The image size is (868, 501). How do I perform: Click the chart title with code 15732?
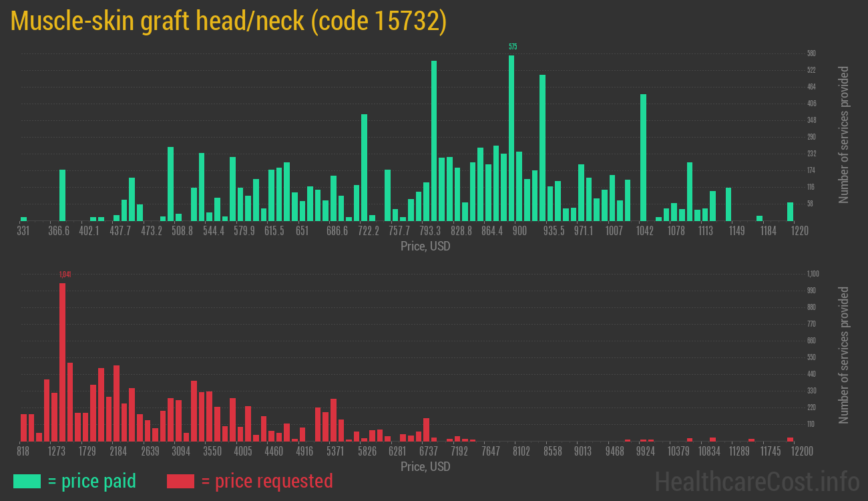point(228,21)
